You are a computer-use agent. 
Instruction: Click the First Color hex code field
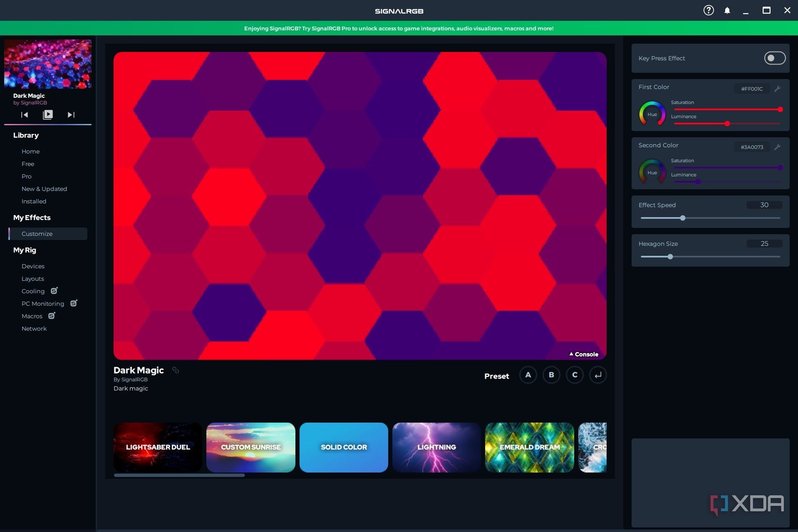[752, 89]
